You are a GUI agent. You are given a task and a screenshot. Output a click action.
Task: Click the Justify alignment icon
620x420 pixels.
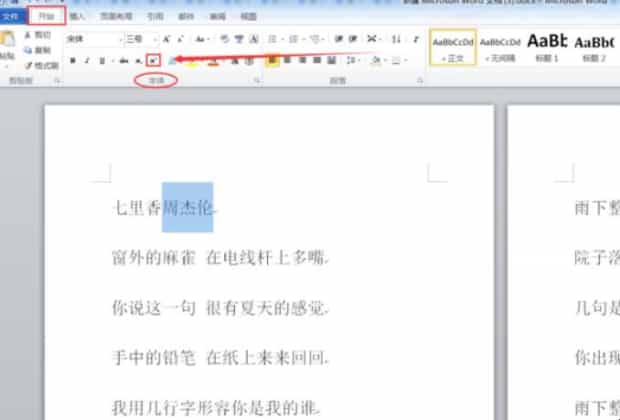pos(317,61)
